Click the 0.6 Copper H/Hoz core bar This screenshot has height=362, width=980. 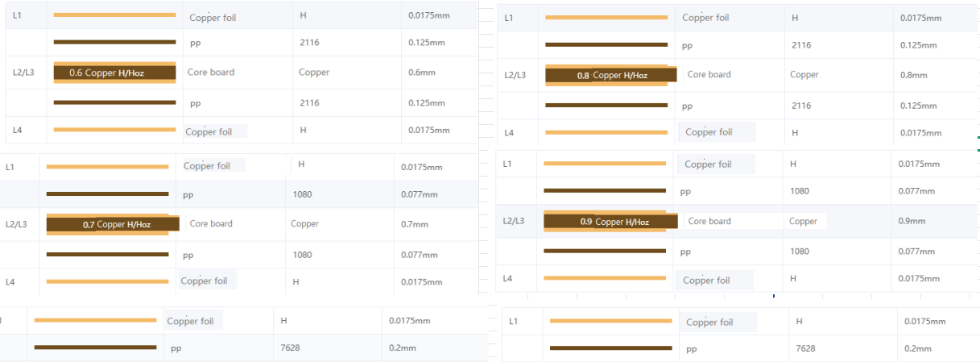coord(114,73)
